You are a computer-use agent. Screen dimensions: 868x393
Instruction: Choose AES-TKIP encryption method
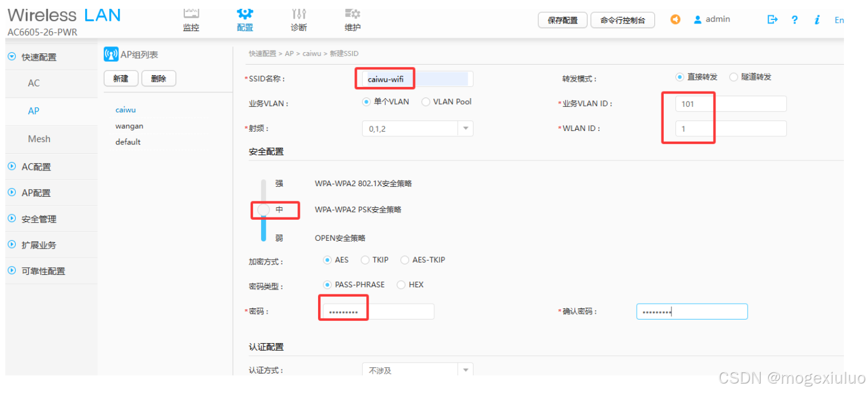click(x=404, y=260)
